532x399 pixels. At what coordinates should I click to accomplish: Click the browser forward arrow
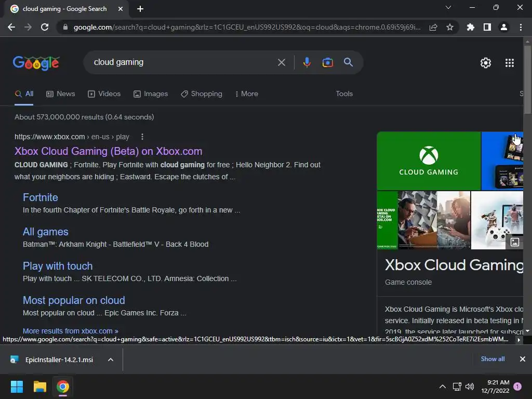(28, 27)
